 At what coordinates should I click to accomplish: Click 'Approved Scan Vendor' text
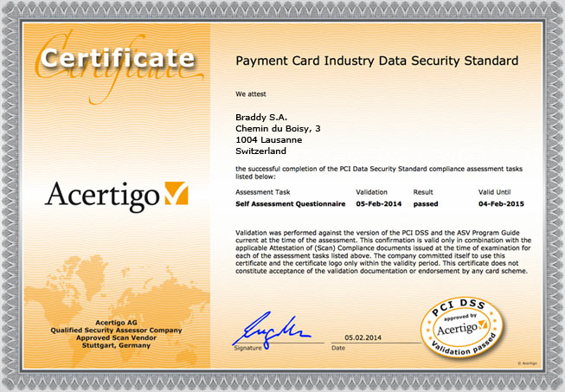[116, 337]
